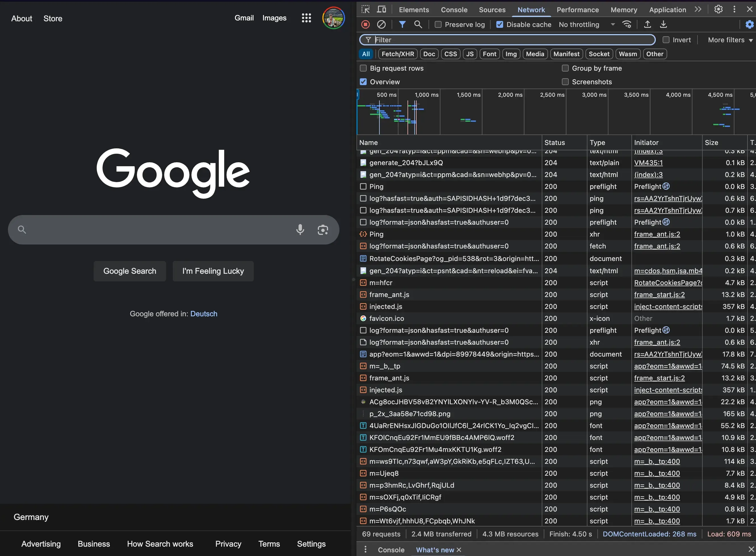Filter requests by Font type
The height and width of the screenshot is (556, 756).
point(490,54)
